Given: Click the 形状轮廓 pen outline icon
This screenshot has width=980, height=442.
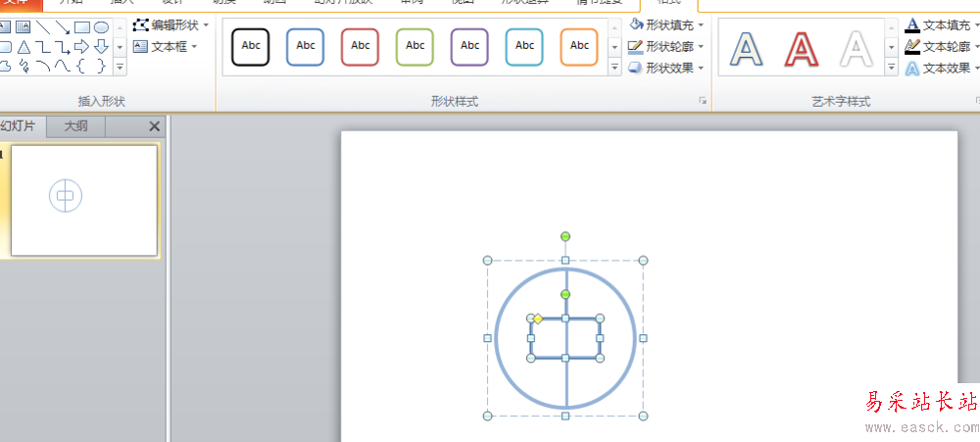Looking at the screenshot, I should click(636, 46).
